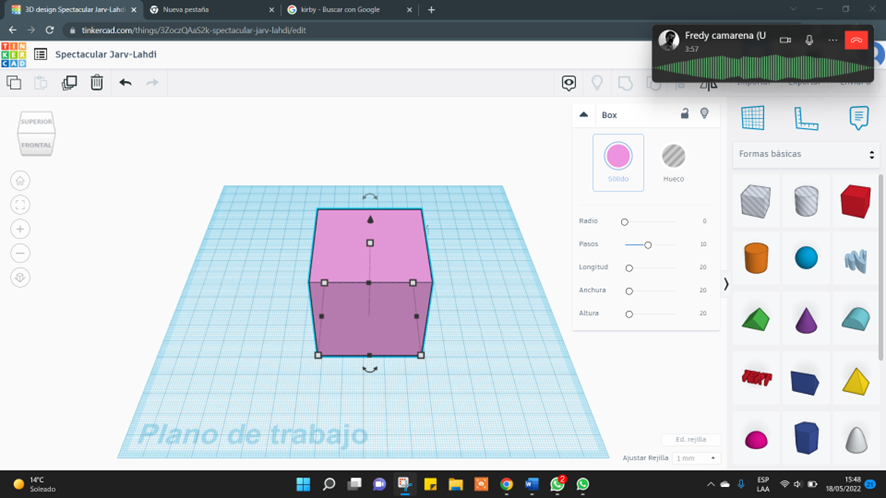The height and width of the screenshot is (498, 886).
Task: Pick the dark blue Wedge shape
Action: click(805, 383)
